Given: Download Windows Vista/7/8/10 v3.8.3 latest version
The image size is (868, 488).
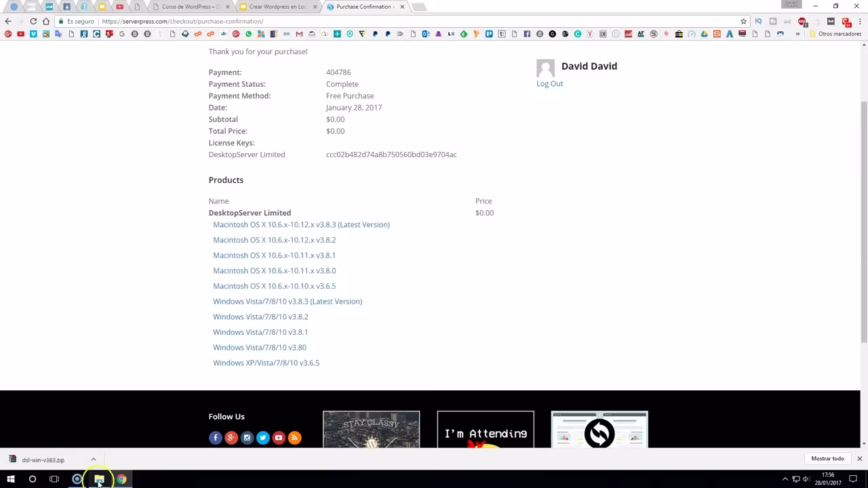Looking at the screenshot, I should pos(288,302).
